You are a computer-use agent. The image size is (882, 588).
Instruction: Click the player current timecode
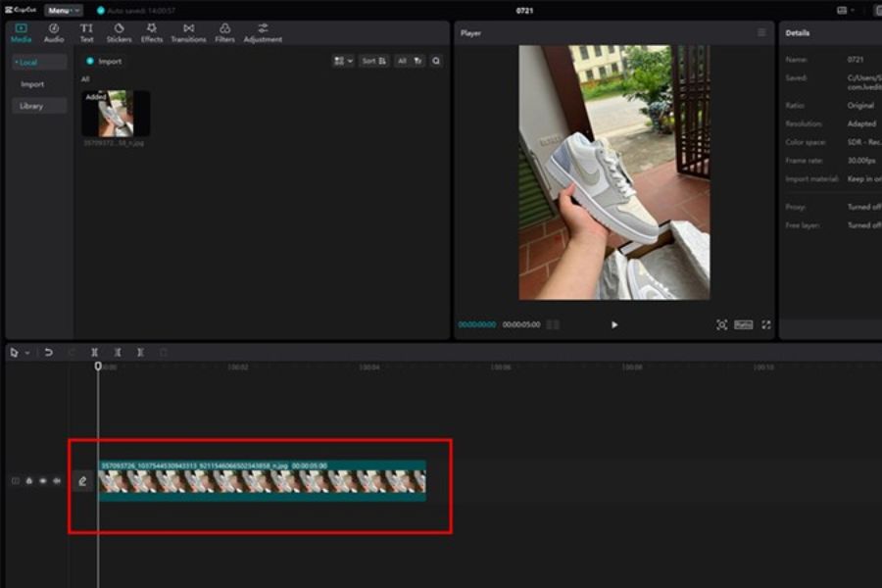coord(477,324)
